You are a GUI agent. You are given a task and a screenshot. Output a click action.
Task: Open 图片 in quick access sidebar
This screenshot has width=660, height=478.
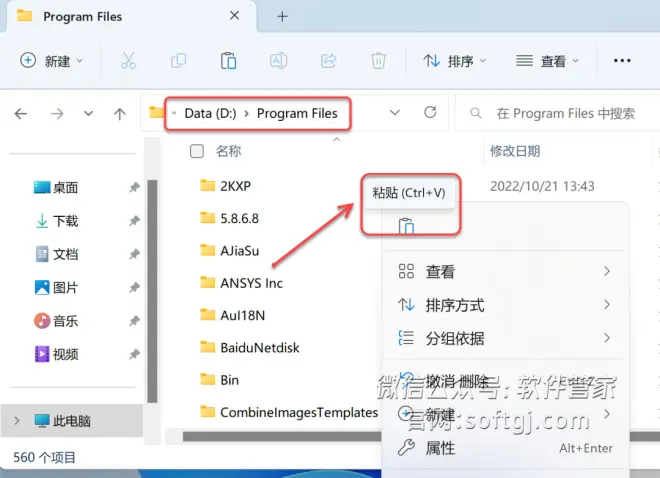56,288
